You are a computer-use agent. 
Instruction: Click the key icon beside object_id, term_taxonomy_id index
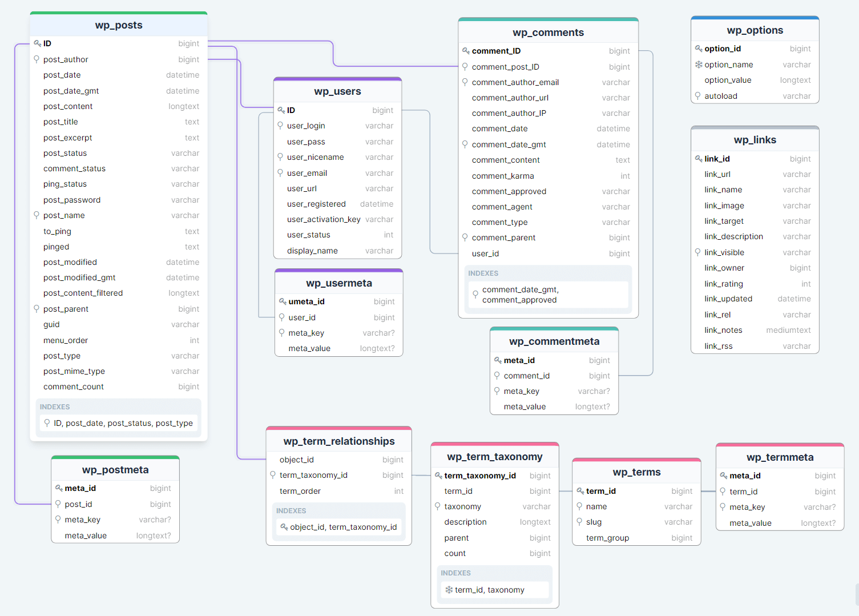coord(284,527)
